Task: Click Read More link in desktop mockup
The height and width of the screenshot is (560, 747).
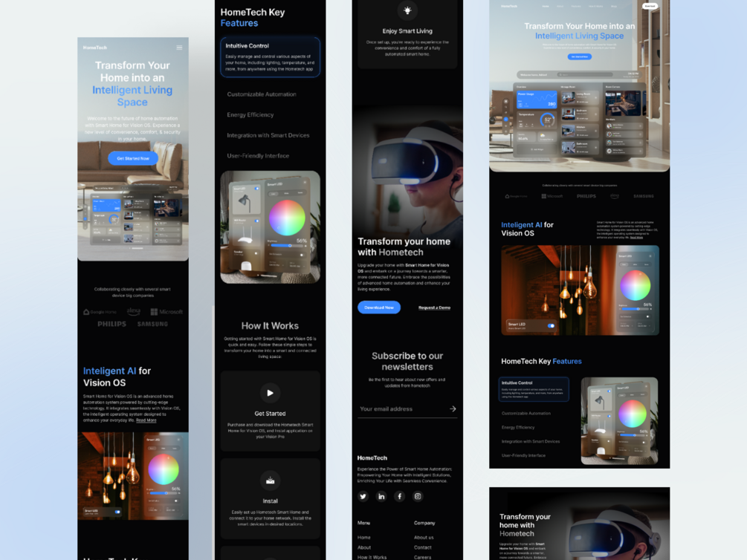Action: point(636,237)
